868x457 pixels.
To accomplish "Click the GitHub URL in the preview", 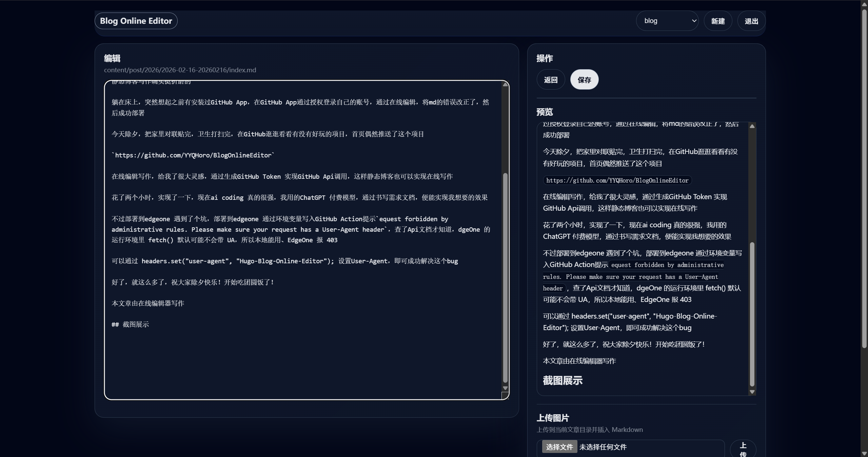I will point(617,180).
